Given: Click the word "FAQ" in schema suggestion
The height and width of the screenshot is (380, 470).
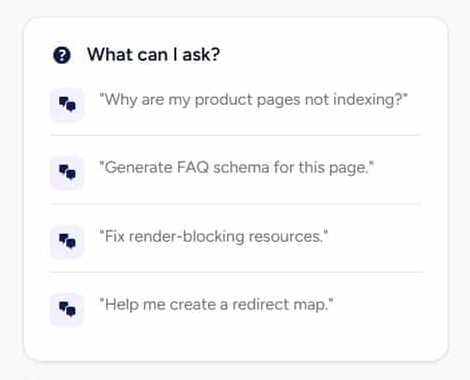Looking at the screenshot, I should (193, 167).
